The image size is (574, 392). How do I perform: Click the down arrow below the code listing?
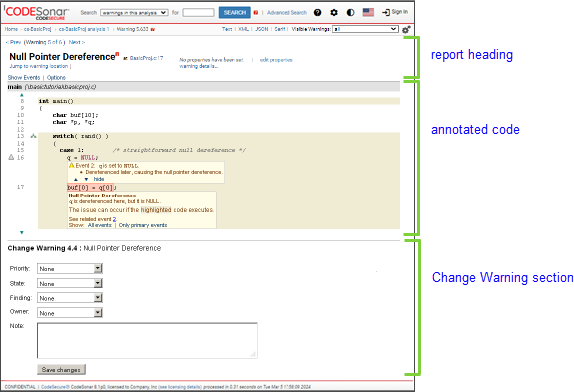[x=22, y=233]
